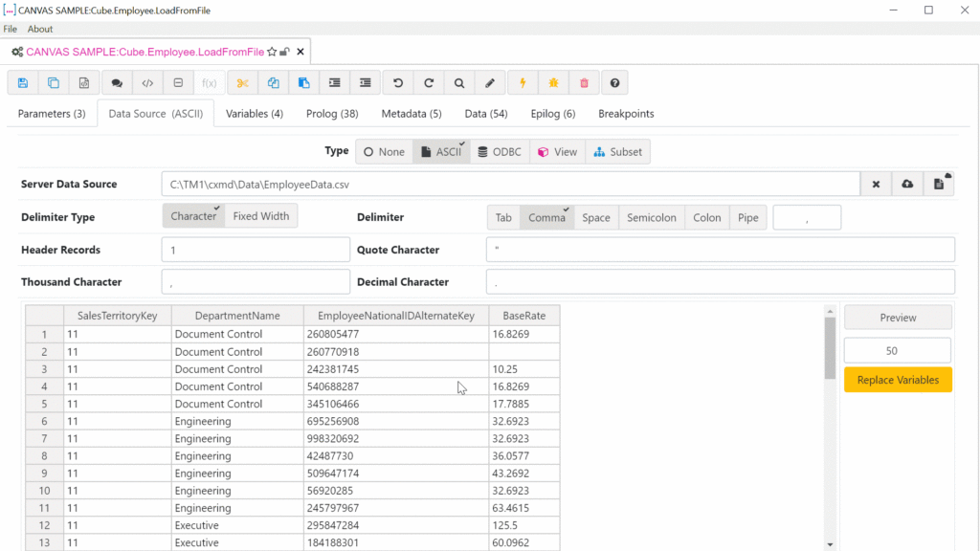The image size is (980, 551).
Task: Select ODBC as data source type
Action: [x=499, y=151]
